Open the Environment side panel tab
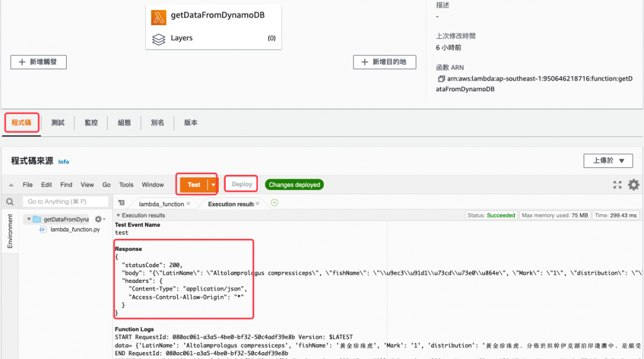644x359 pixels. click(10, 231)
